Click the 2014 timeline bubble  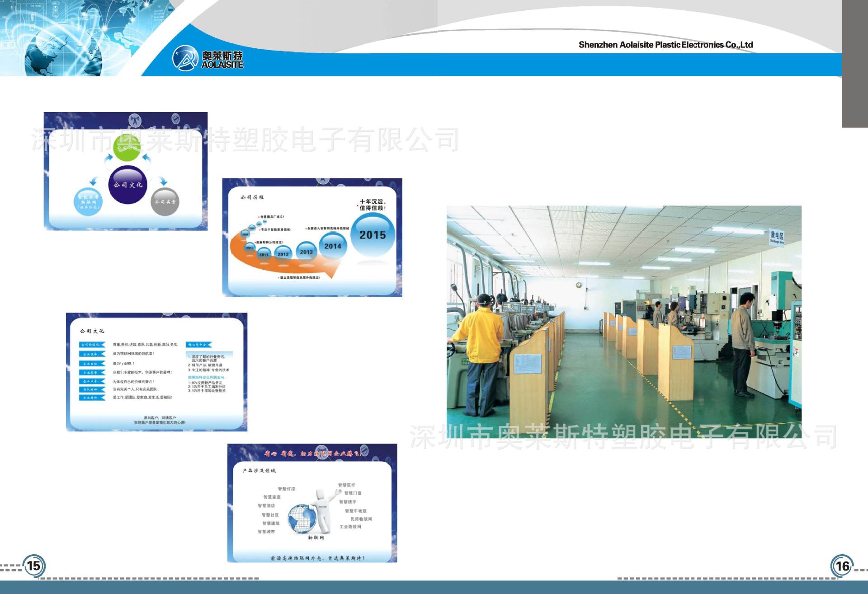pyautogui.click(x=333, y=246)
